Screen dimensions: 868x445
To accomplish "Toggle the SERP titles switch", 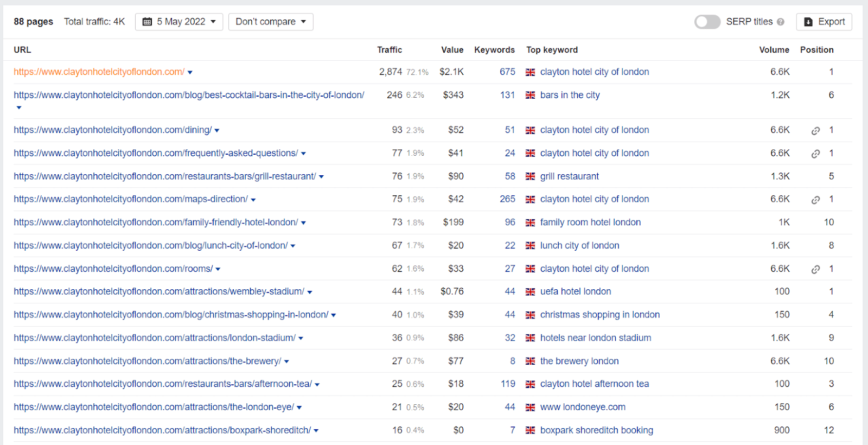I will pos(707,22).
